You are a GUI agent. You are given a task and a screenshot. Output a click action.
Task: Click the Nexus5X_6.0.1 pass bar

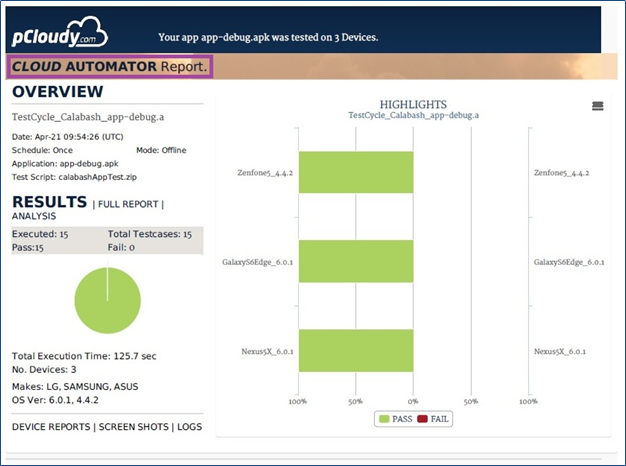click(355, 350)
